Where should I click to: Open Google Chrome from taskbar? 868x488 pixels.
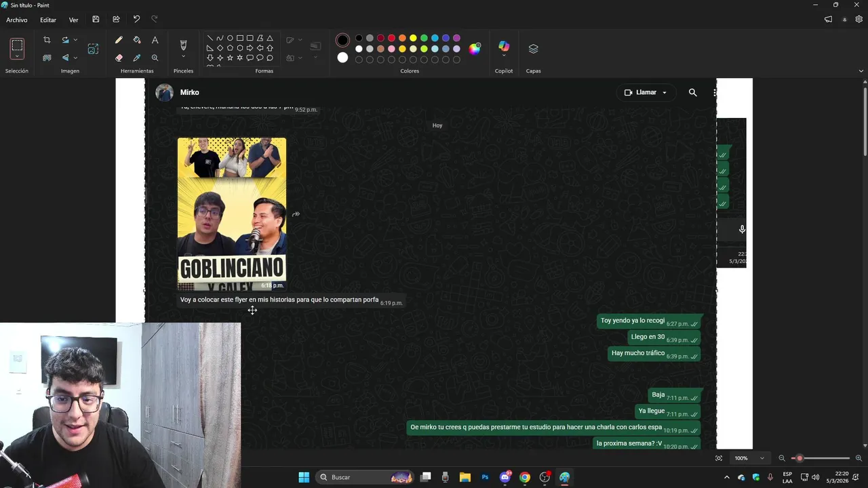tap(525, 477)
